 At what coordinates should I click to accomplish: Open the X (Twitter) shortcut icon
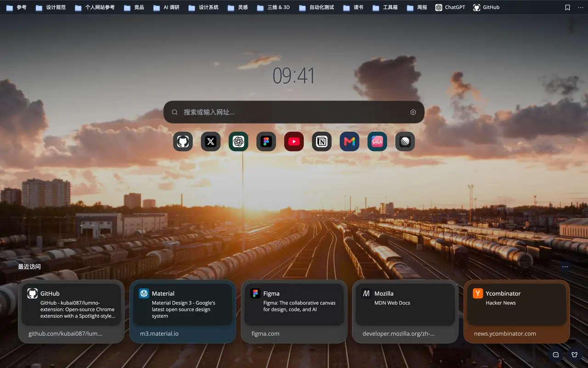tap(210, 142)
